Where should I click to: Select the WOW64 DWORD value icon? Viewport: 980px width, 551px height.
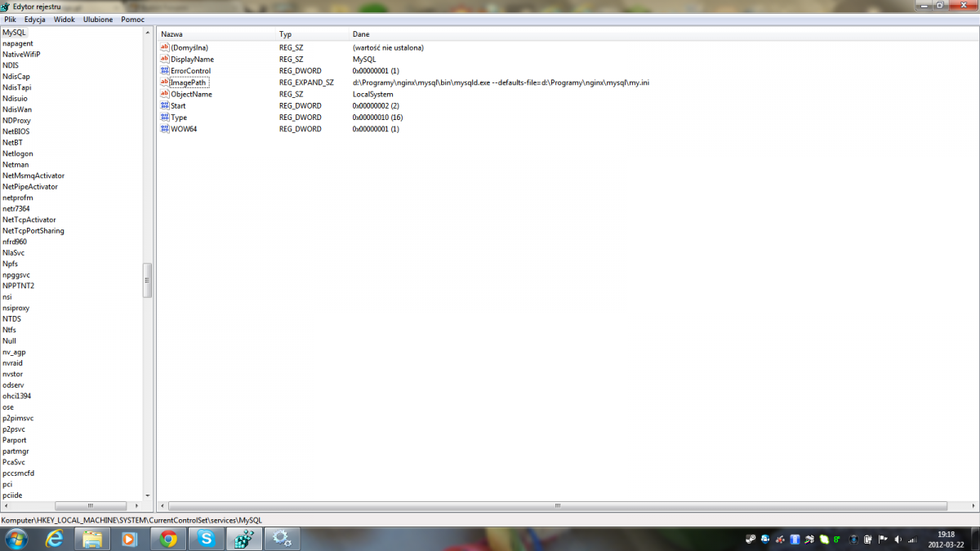click(164, 129)
